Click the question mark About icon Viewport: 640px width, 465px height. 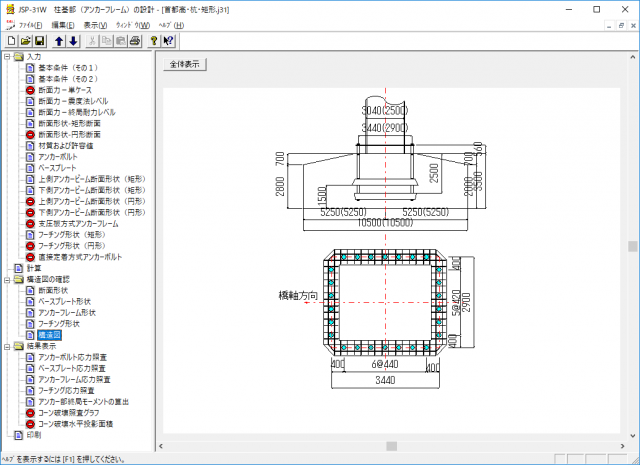coord(153,41)
